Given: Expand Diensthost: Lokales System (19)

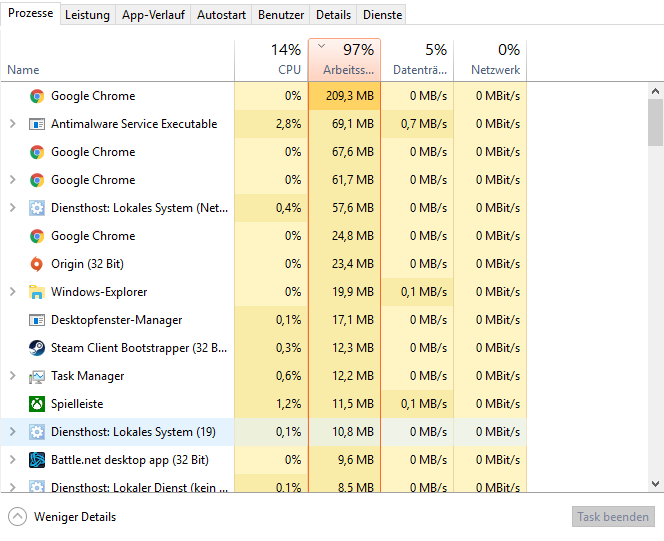Looking at the screenshot, I should point(13,431).
